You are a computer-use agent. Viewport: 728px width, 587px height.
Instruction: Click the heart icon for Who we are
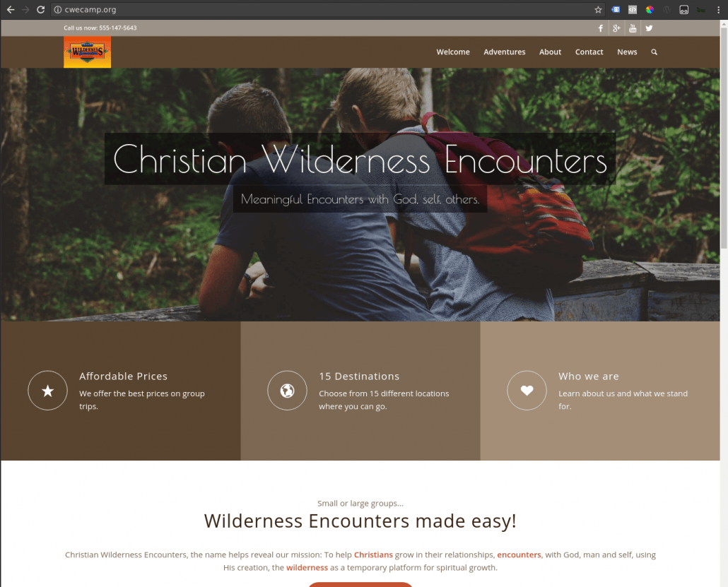(527, 390)
